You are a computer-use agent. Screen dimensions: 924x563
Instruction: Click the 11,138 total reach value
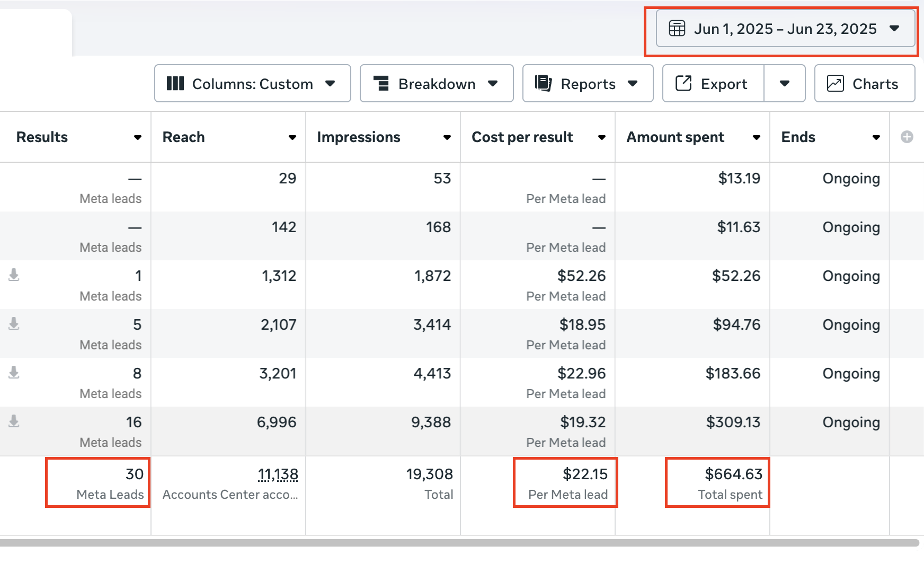[x=278, y=474]
